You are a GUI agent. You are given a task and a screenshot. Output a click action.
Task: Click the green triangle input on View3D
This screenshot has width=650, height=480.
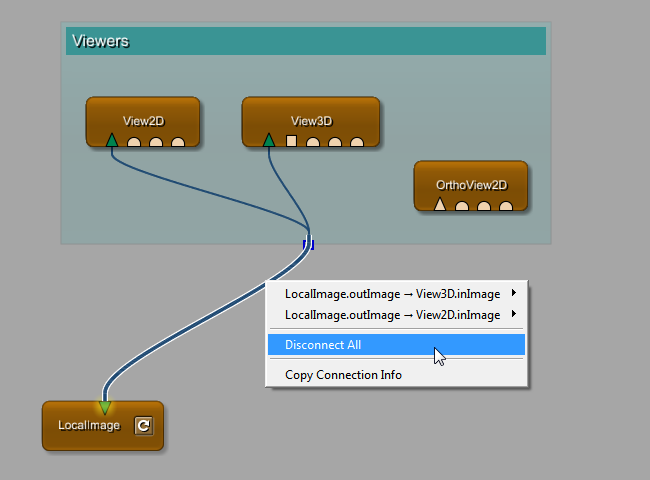pos(269,140)
